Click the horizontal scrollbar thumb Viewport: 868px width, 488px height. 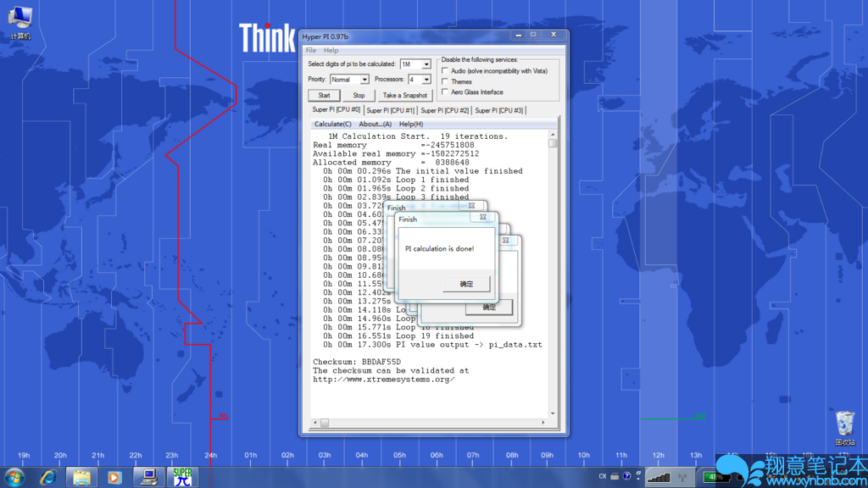pos(325,423)
